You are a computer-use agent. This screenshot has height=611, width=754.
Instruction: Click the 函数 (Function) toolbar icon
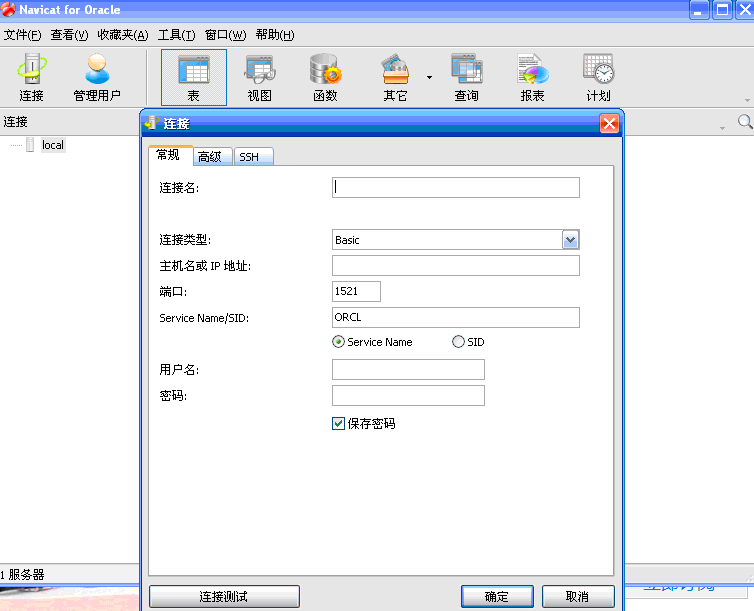coord(325,78)
